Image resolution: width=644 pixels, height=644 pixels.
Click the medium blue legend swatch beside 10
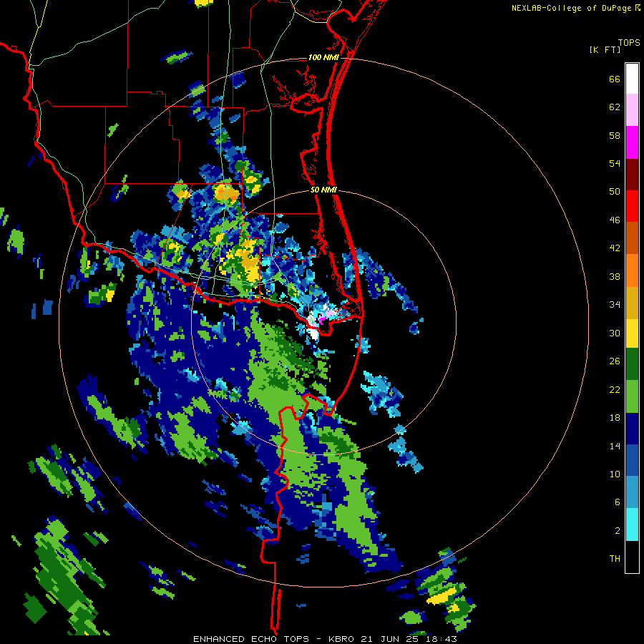point(632,460)
